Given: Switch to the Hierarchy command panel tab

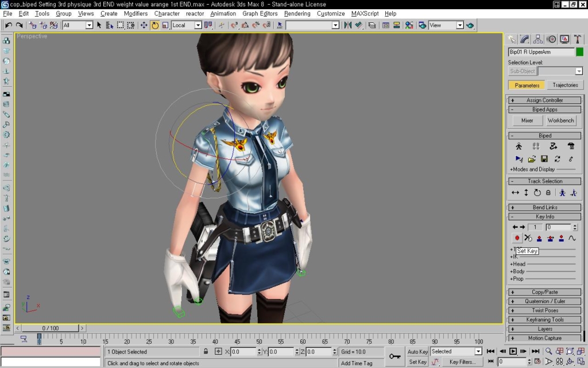Looking at the screenshot, I should (537, 39).
